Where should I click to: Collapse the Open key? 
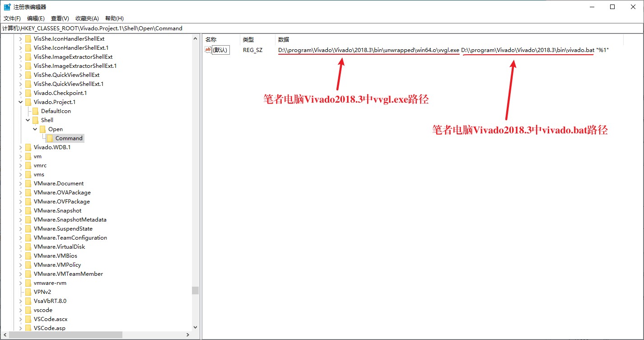click(35, 129)
